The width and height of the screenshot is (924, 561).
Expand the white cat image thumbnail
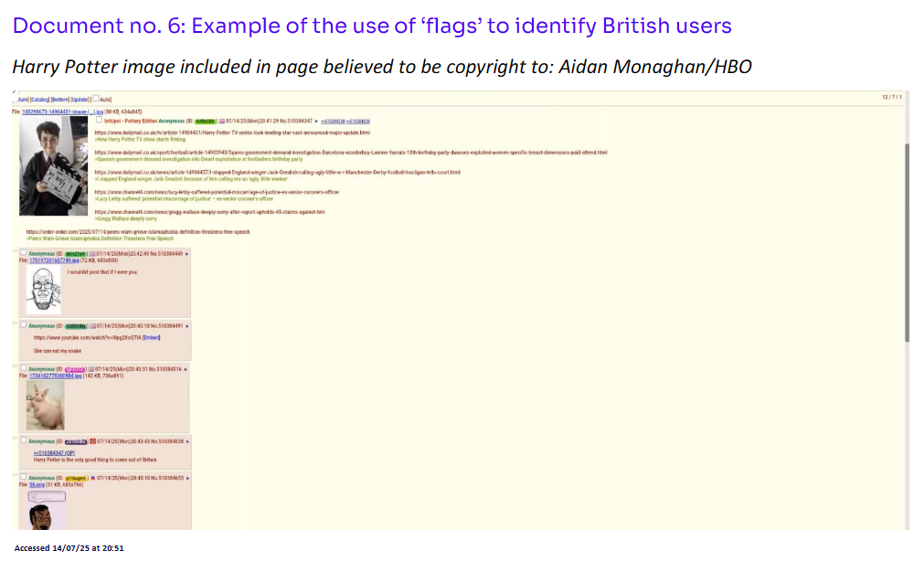point(46,405)
